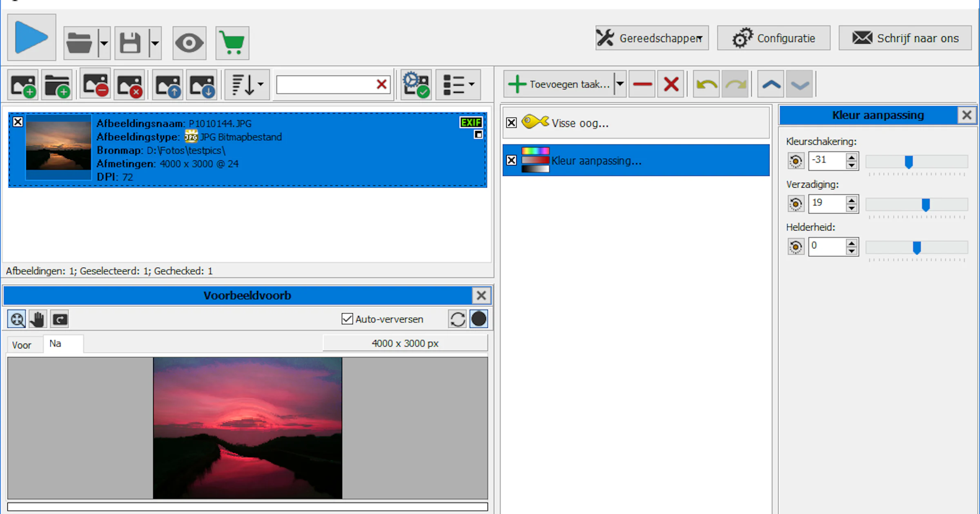Click the add images icon
This screenshot has height=514, width=980.
coord(23,85)
